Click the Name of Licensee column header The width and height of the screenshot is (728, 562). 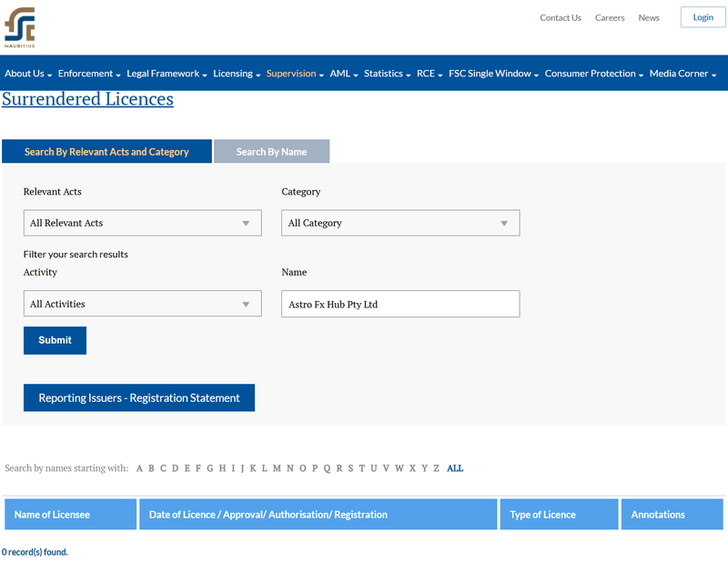coord(71,514)
